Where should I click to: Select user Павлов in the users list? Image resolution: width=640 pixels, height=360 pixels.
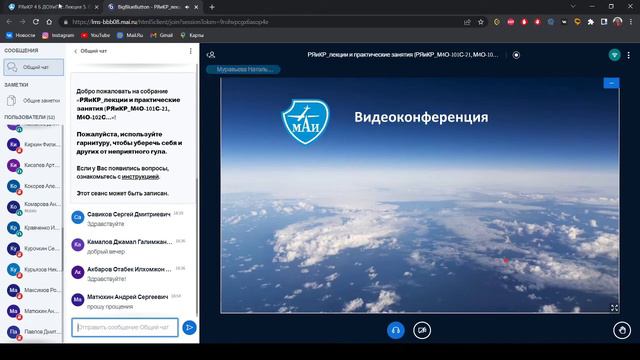coord(33,332)
